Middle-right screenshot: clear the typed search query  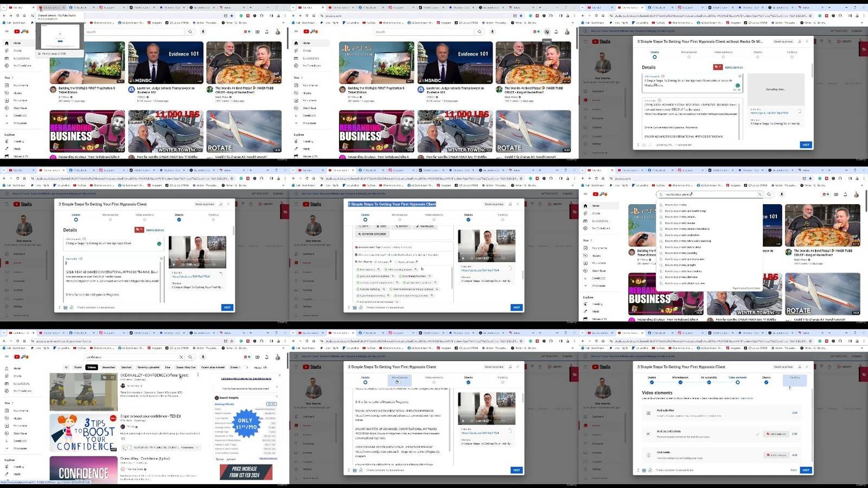click(x=759, y=194)
